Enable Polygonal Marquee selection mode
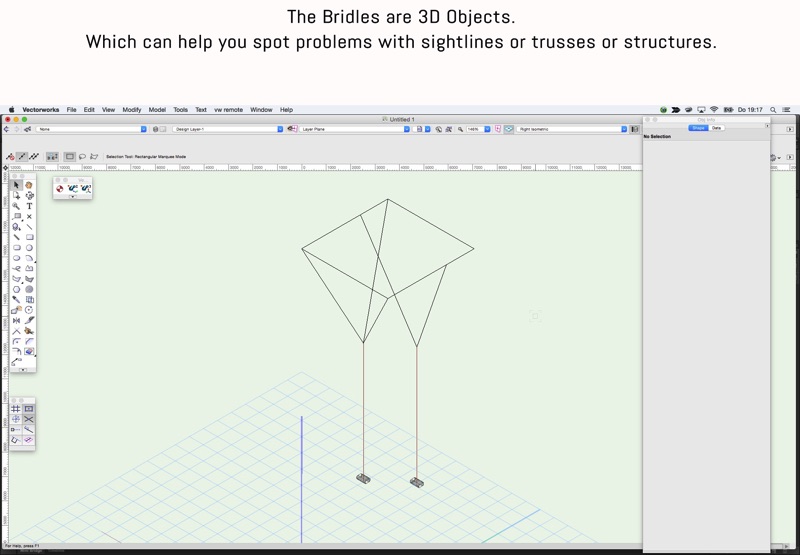800x555 pixels. (x=94, y=157)
